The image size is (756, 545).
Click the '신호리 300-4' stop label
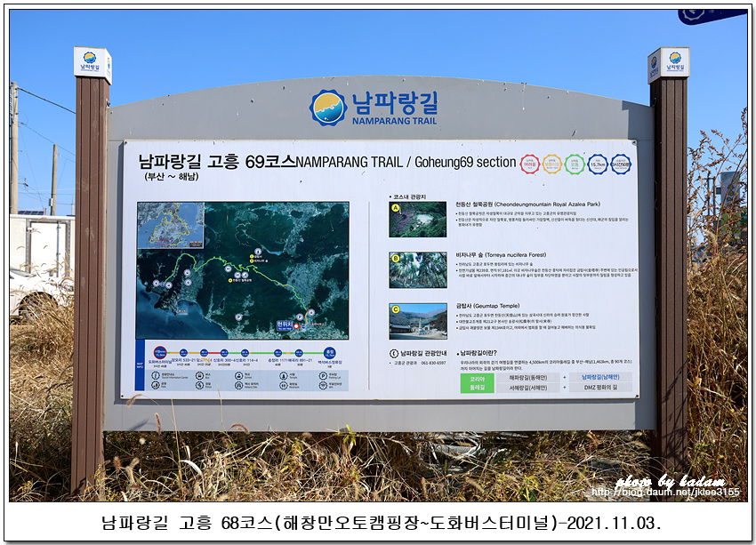[223, 360]
